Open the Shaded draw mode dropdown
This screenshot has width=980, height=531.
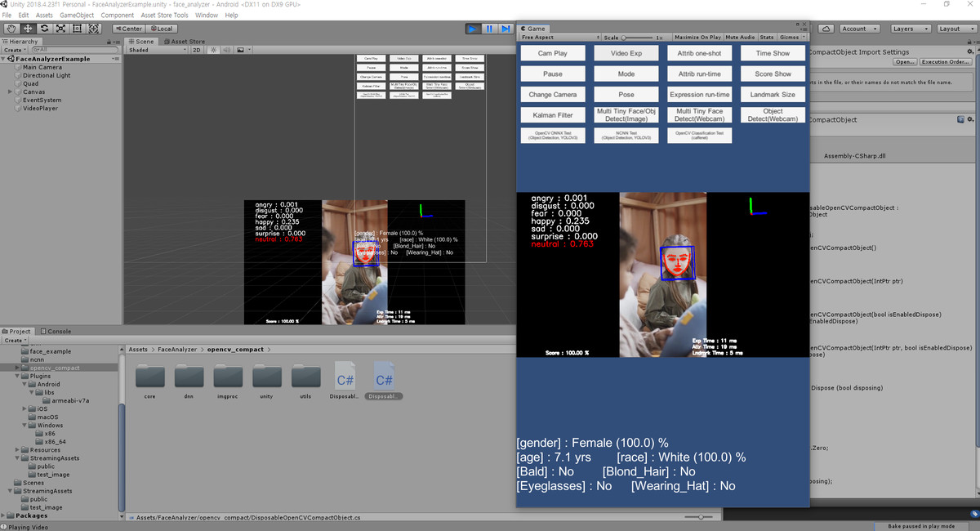tap(158, 50)
